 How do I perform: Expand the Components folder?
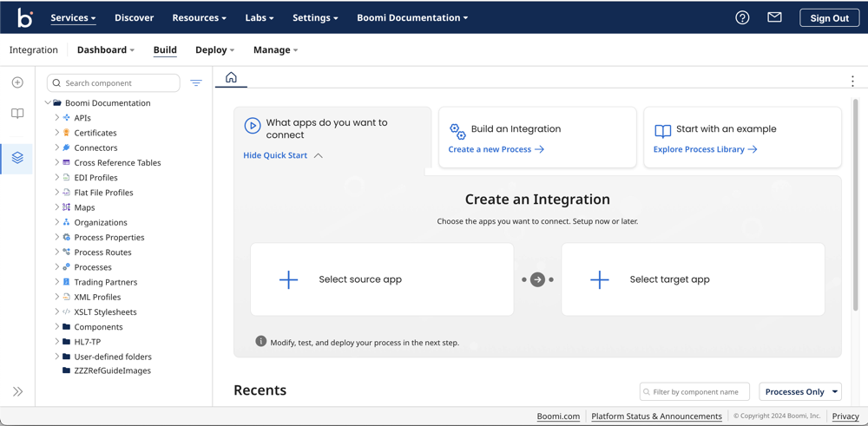tap(57, 327)
